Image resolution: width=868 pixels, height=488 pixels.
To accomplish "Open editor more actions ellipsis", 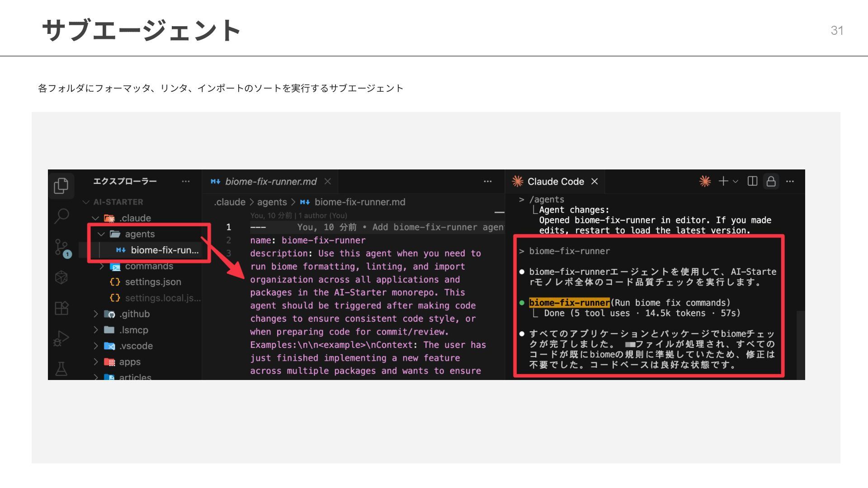I will pyautogui.click(x=487, y=181).
